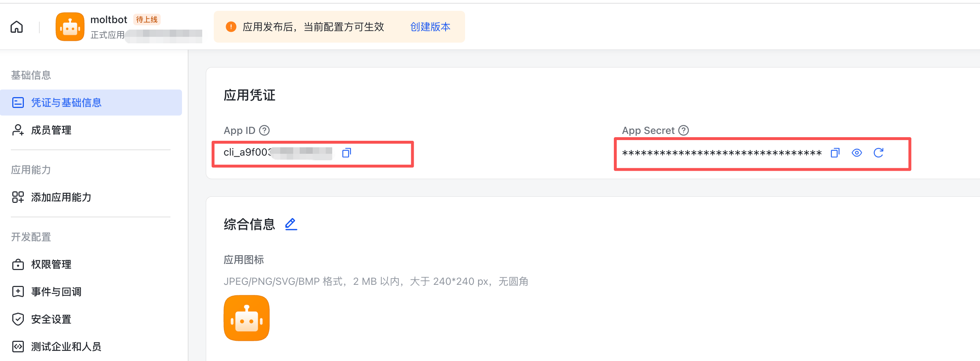The width and height of the screenshot is (980, 361).
Task: Click the 权限管理 briefcase icon
Action: tap(18, 264)
